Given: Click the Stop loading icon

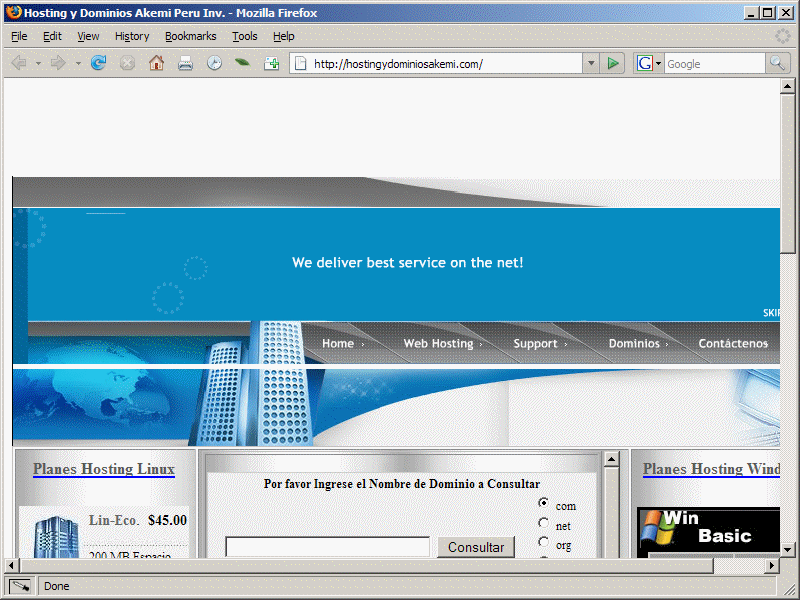Looking at the screenshot, I should 127,63.
